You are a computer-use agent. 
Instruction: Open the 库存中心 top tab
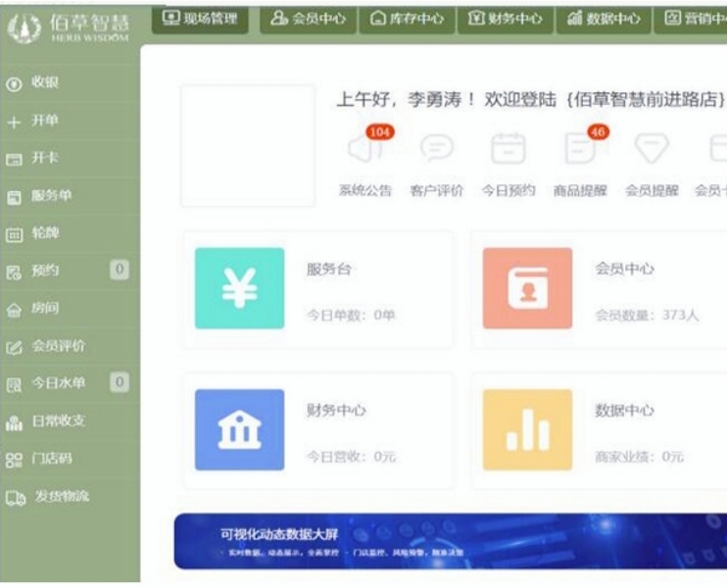[x=407, y=19]
